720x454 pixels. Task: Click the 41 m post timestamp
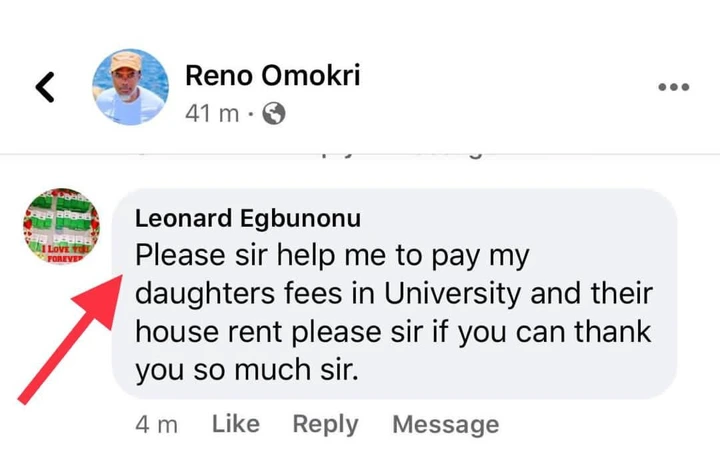pyautogui.click(x=212, y=115)
